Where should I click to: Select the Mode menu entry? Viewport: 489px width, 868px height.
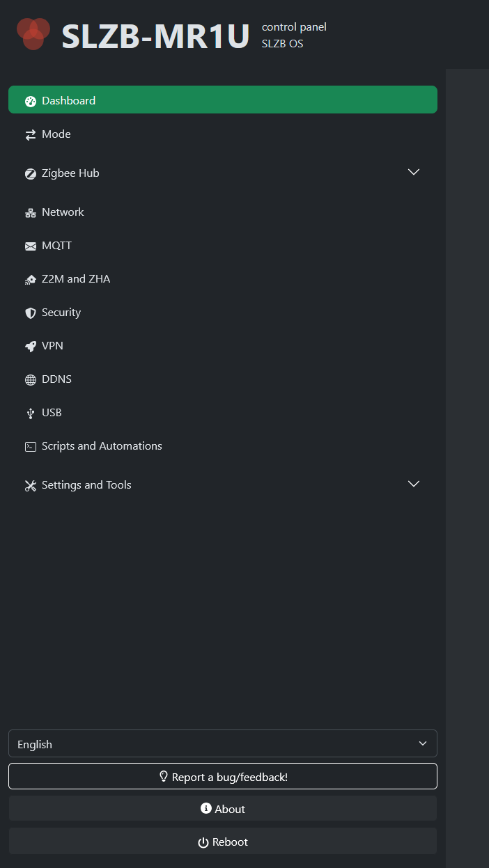56,134
